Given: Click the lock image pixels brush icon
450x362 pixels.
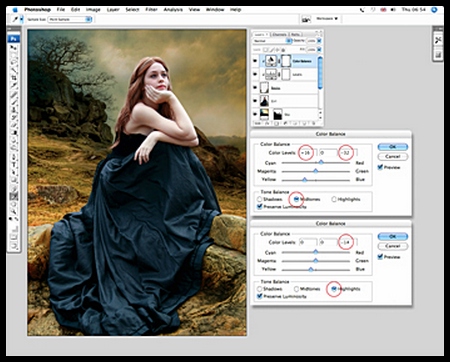Looking at the screenshot, I should [271, 50].
